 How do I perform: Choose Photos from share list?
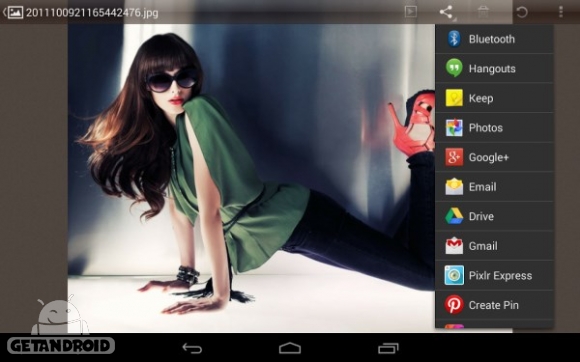(494, 128)
